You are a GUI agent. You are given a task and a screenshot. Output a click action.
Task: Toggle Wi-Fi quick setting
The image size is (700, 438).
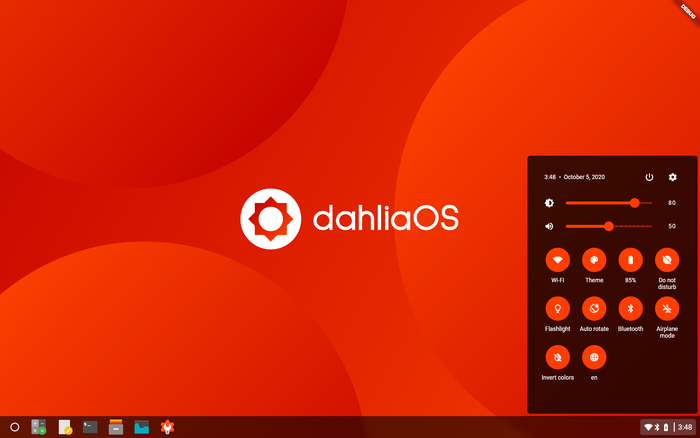(558, 260)
